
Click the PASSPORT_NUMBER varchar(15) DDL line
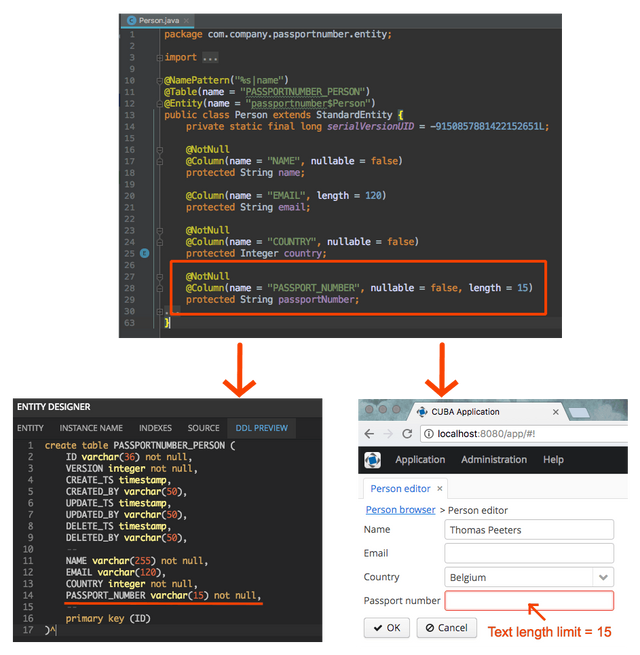tap(163, 596)
